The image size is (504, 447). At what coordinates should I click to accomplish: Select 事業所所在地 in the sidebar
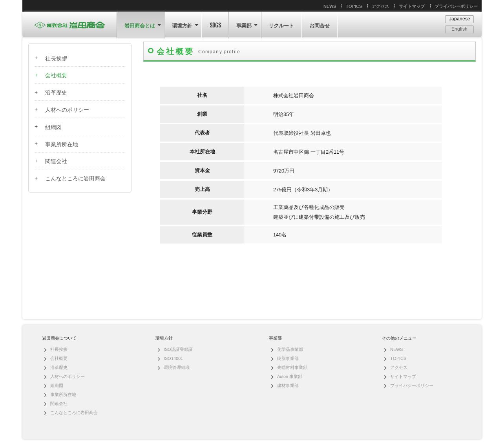[x=62, y=144]
